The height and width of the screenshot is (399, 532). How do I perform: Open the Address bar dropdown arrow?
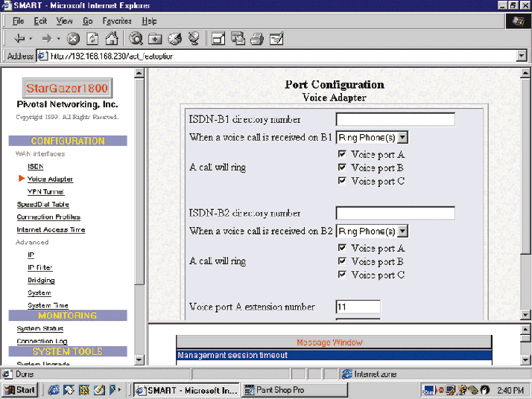[x=522, y=57]
